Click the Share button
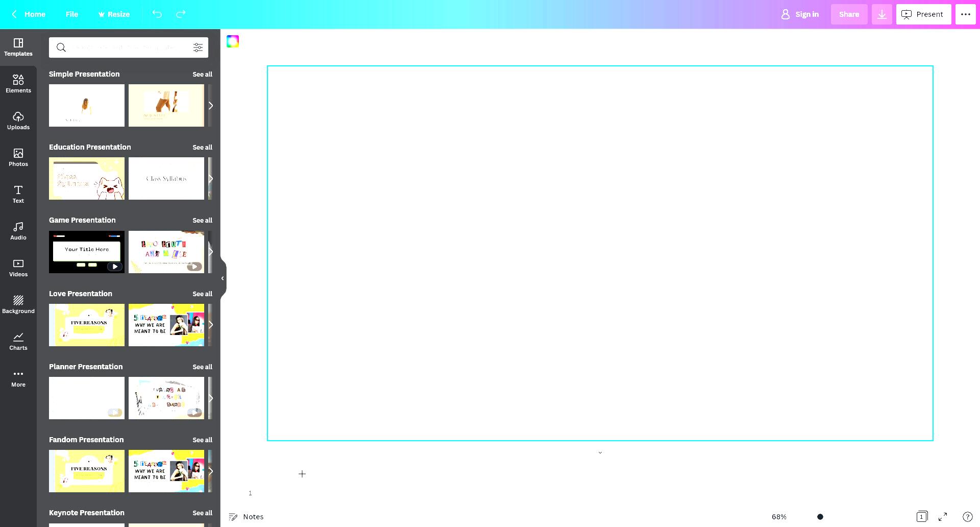The image size is (980, 527). click(849, 14)
